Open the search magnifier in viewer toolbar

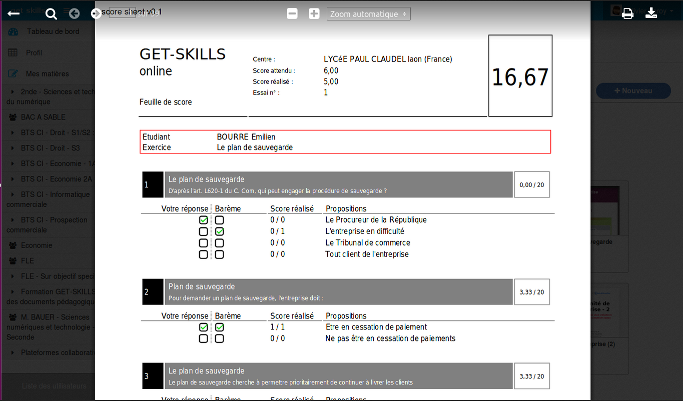[51, 13]
